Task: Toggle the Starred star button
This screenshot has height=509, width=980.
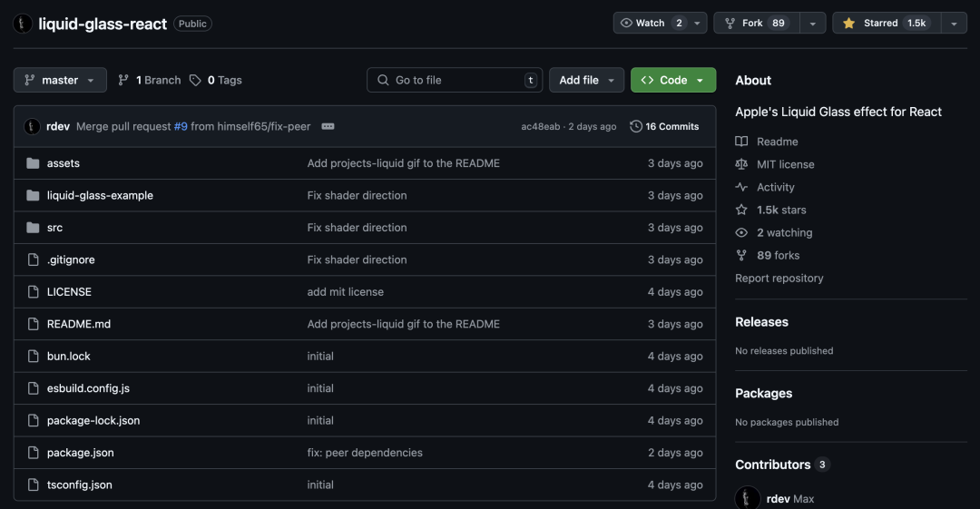Action: [887, 24]
